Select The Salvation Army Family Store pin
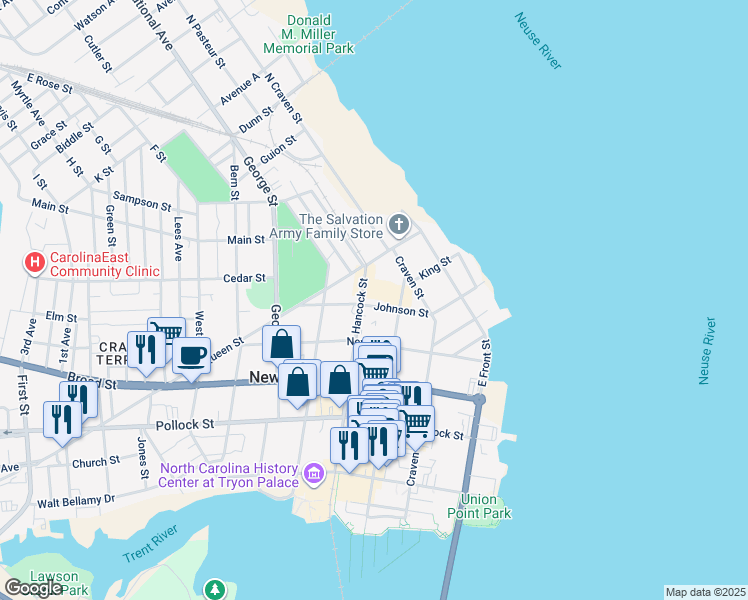Viewport: 748px width, 600px height. coord(399,225)
